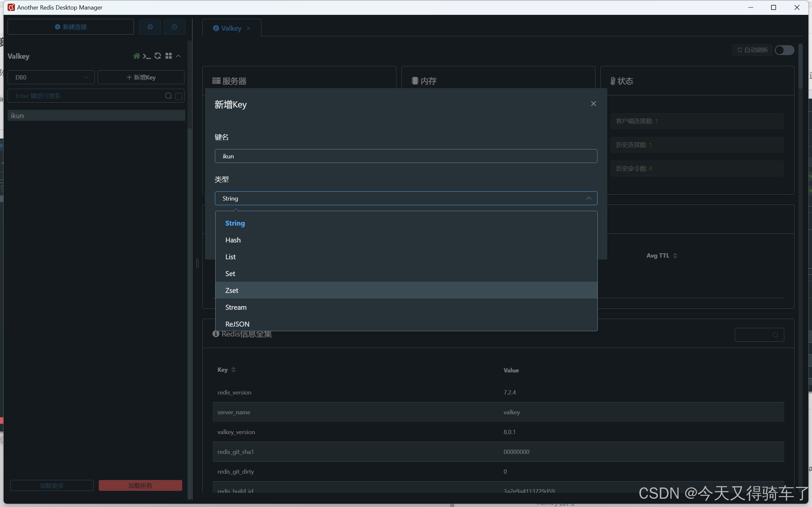Open the Redis console terminal icon
Viewport: 812px width, 507px height.
pos(147,56)
